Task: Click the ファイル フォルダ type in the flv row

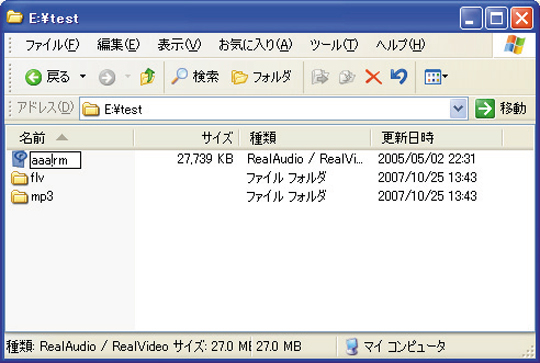Action: [x=286, y=178]
